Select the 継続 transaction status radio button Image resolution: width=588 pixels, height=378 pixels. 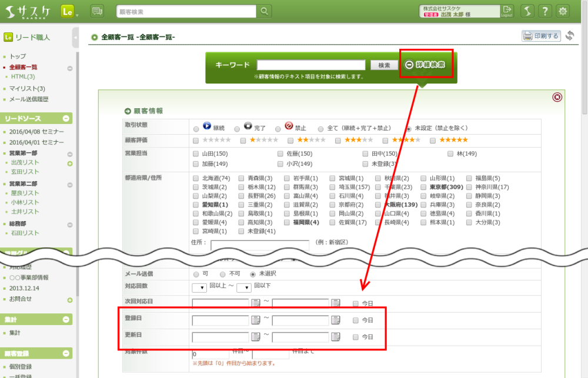(196, 128)
